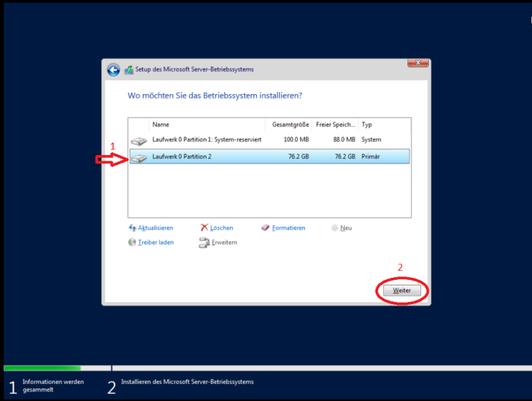Open Treiber laden driver link

coord(156,242)
